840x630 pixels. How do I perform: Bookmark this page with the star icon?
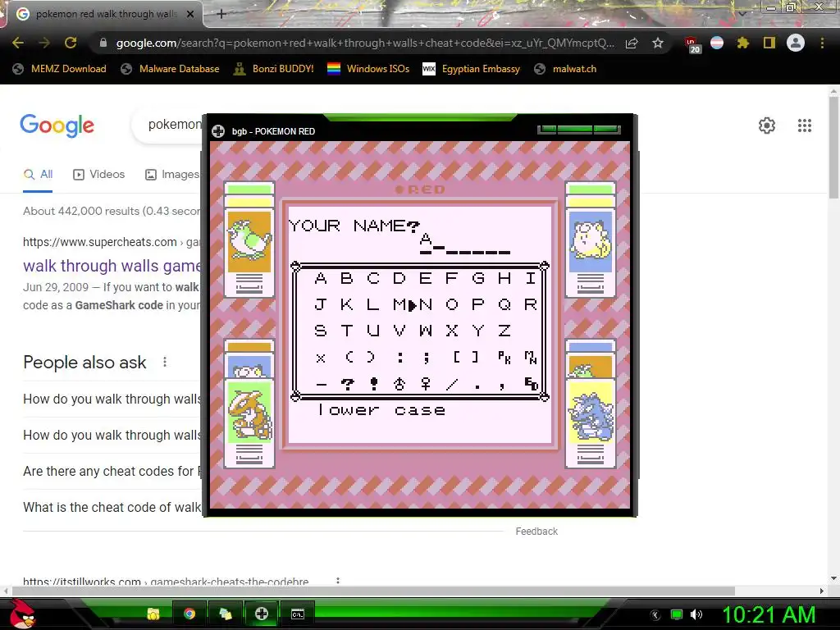(658, 43)
